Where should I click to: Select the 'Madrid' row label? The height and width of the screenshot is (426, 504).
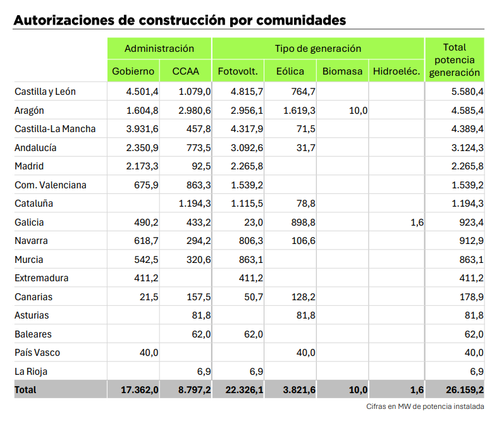[x=29, y=166]
